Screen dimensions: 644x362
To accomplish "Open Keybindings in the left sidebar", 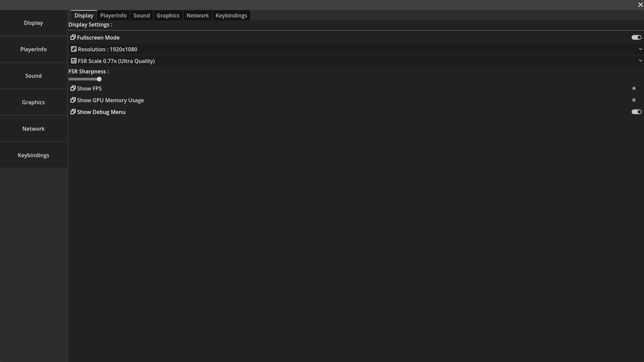I will [x=33, y=155].
